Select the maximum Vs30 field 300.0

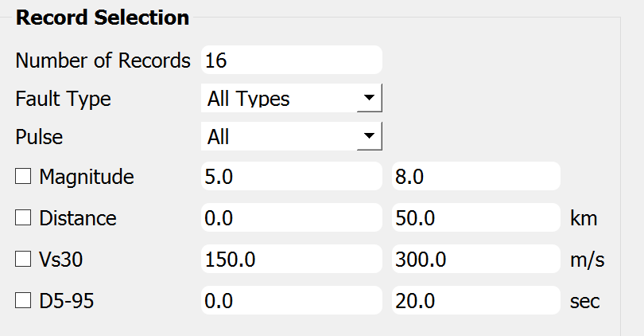(476, 259)
